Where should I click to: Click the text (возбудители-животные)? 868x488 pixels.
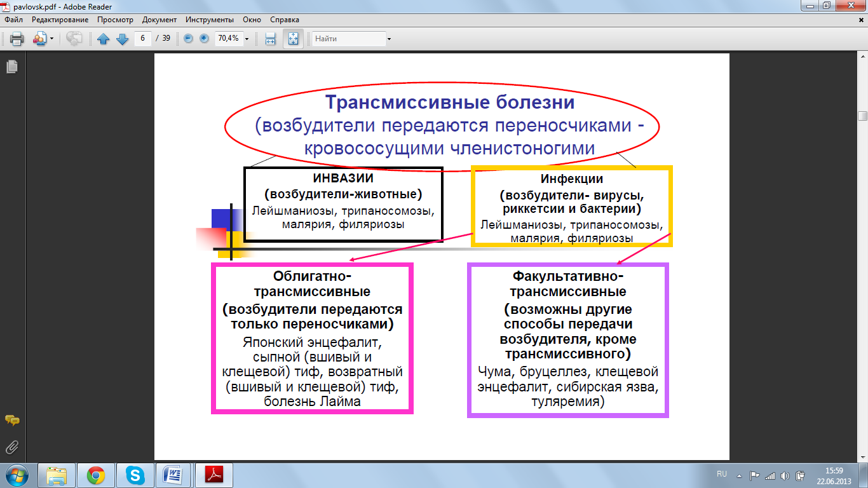(344, 194)
